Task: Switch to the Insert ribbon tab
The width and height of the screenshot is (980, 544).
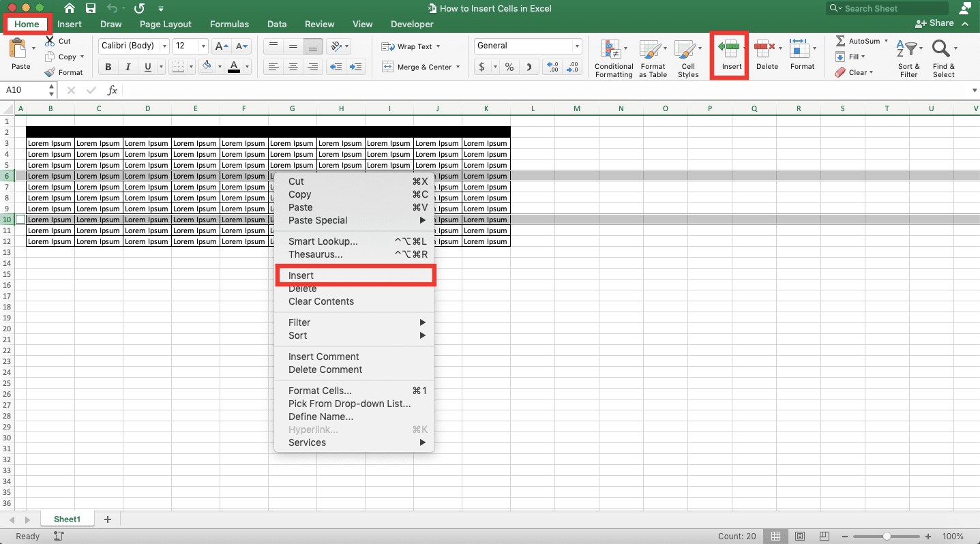Action: pos(70,24)
